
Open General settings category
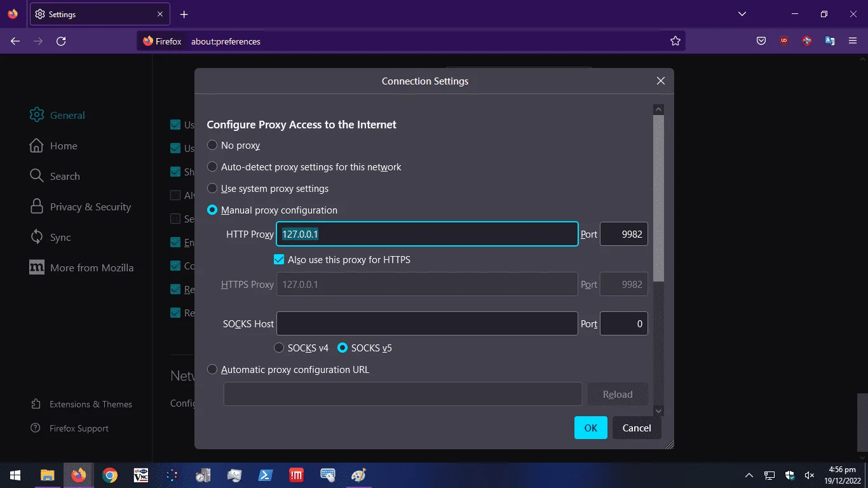point(57,115)
